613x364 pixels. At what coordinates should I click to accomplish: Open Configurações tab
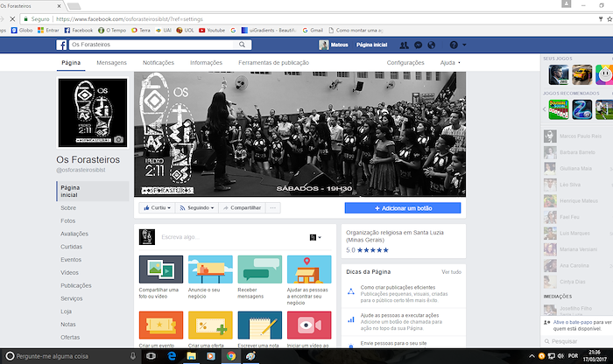click(405, 62)
